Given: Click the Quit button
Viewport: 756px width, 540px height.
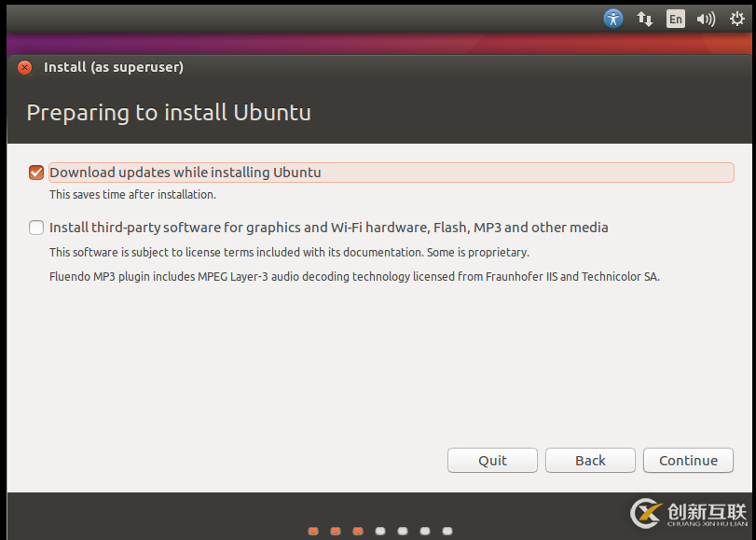Looking at the screenshot, I should click(492, 460).
